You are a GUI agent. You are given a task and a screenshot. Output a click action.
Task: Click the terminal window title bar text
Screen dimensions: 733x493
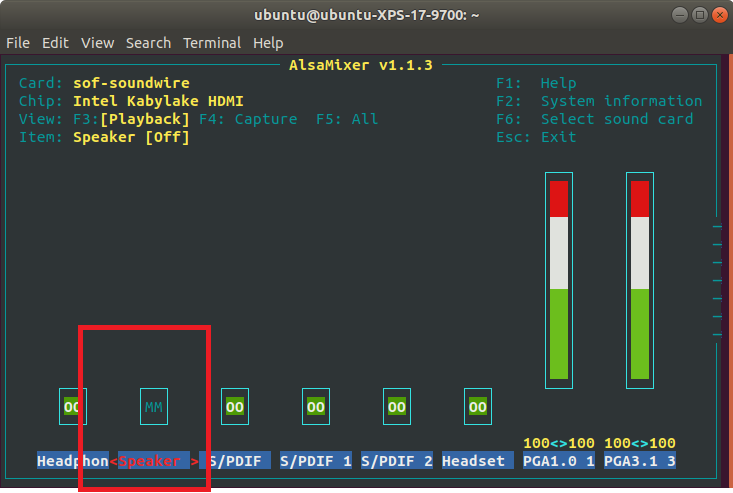click(x=366, y=15)
